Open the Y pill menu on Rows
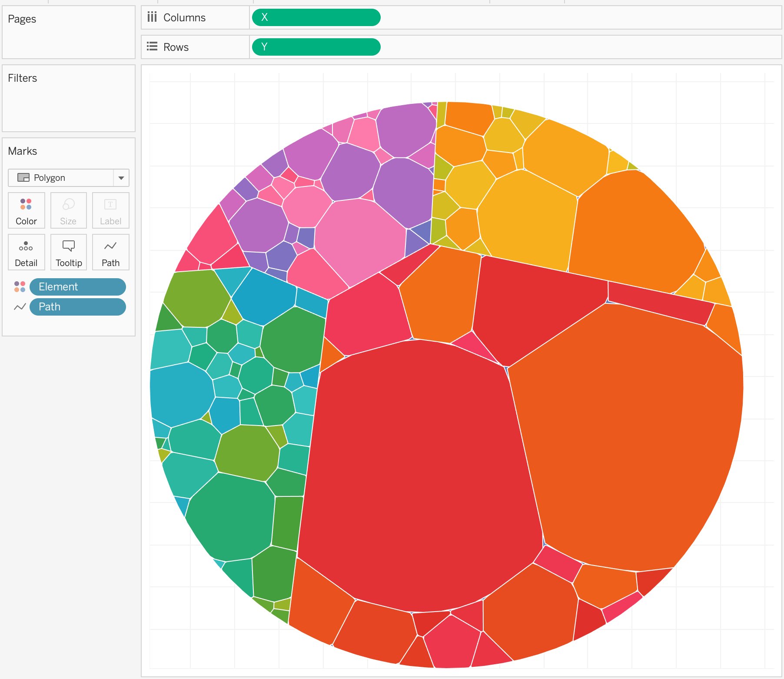This screenshot has height=679, width=784. [316, 47]
